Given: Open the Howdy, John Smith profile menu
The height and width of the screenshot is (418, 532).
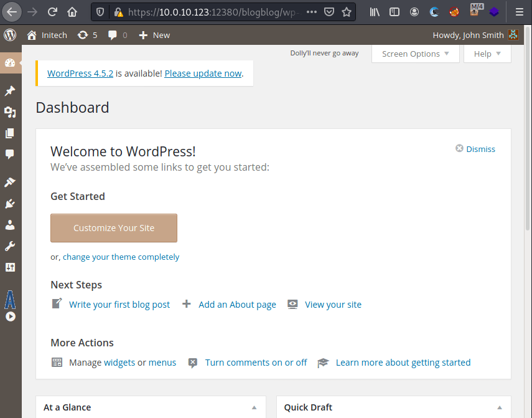Looking at the screenshot, I should click(475, 35).
